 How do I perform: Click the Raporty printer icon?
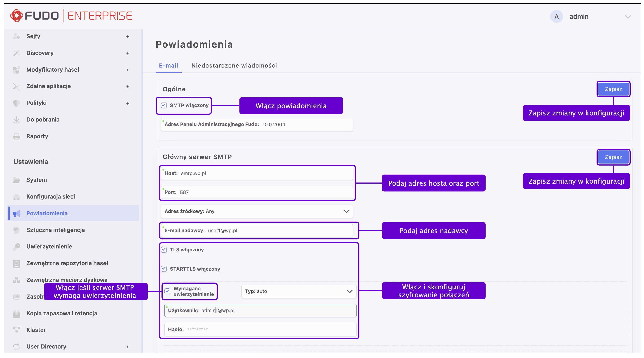[16, 136]
